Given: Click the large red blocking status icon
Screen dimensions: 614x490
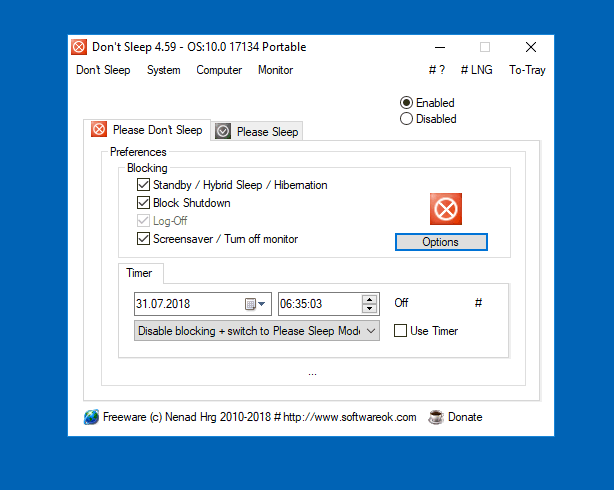Looking at the screenshot, I should point(446,209).
